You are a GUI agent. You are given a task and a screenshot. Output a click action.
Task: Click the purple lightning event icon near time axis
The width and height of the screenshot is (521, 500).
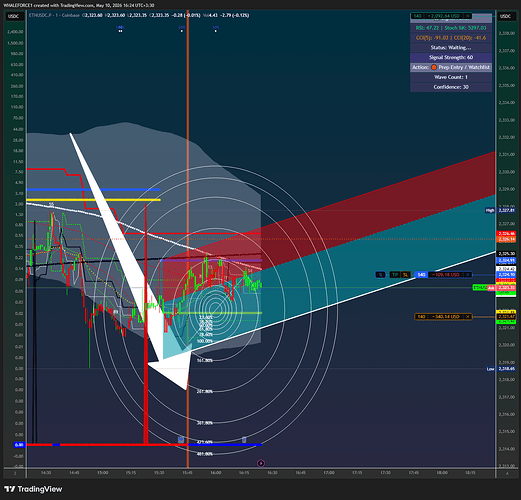261,463
